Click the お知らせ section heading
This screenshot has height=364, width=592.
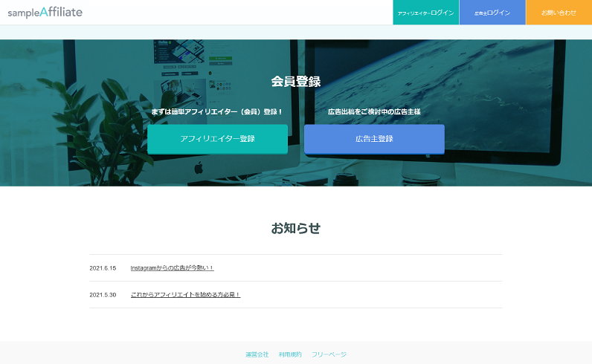click(x=296, y=228)
